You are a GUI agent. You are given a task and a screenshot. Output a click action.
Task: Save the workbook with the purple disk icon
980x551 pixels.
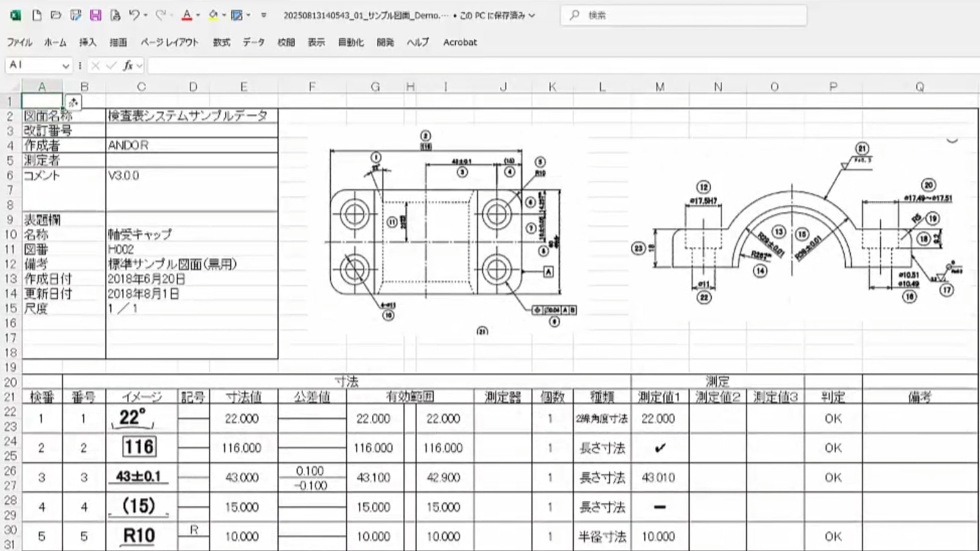(x=96, y=15)
